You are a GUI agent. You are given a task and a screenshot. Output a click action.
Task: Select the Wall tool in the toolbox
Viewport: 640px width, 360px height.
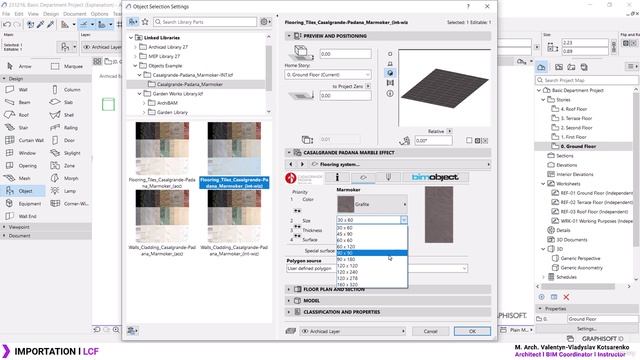pos(23,89)
